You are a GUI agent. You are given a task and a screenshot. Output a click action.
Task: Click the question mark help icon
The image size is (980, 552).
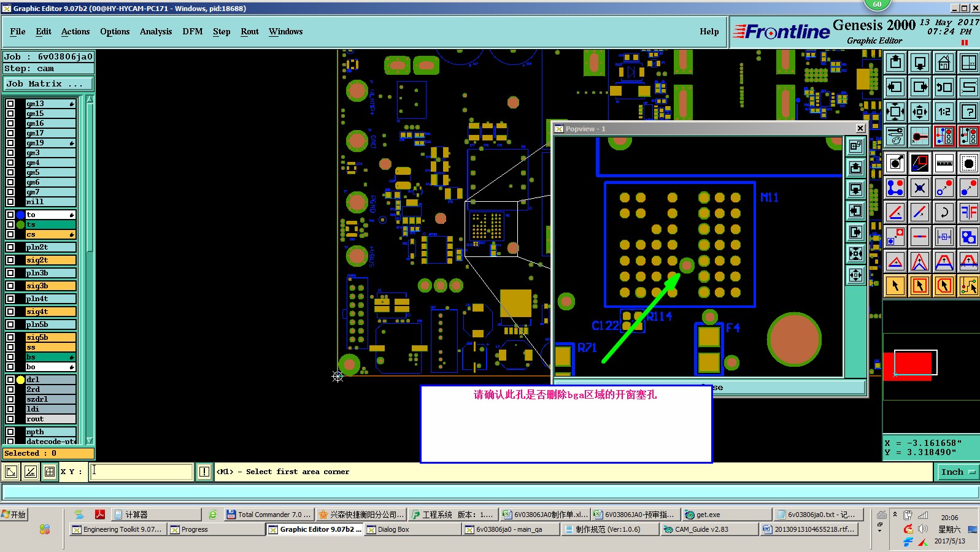[x=968, y=112]
